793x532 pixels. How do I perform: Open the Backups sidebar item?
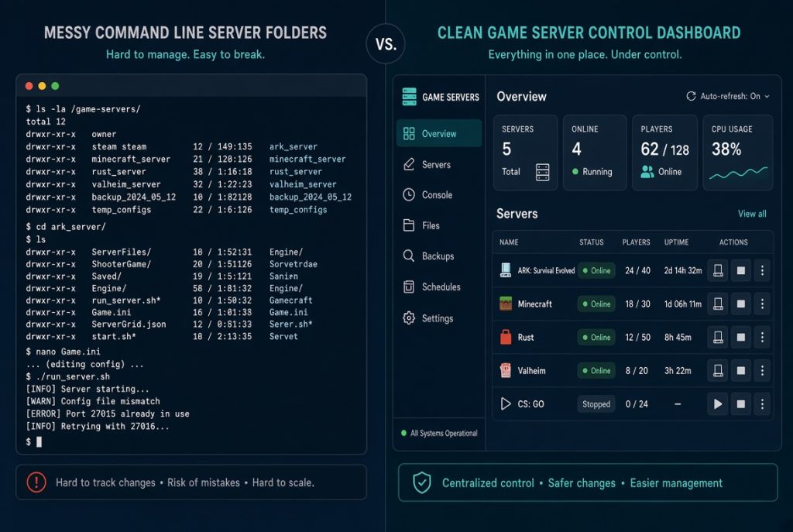click(x=438, y=256)
